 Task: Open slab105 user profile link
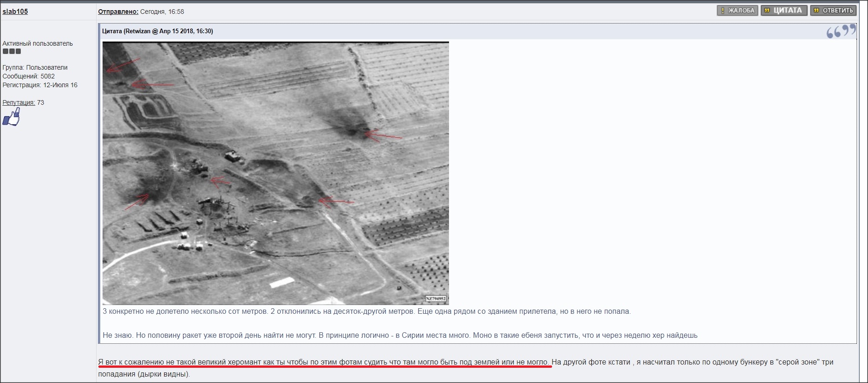15,12
